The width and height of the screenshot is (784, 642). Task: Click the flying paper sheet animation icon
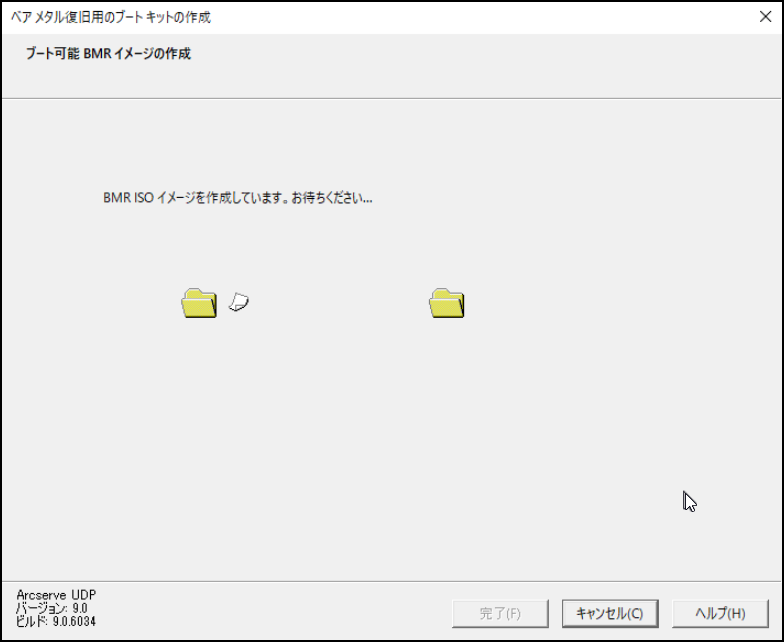click(239, 302)
